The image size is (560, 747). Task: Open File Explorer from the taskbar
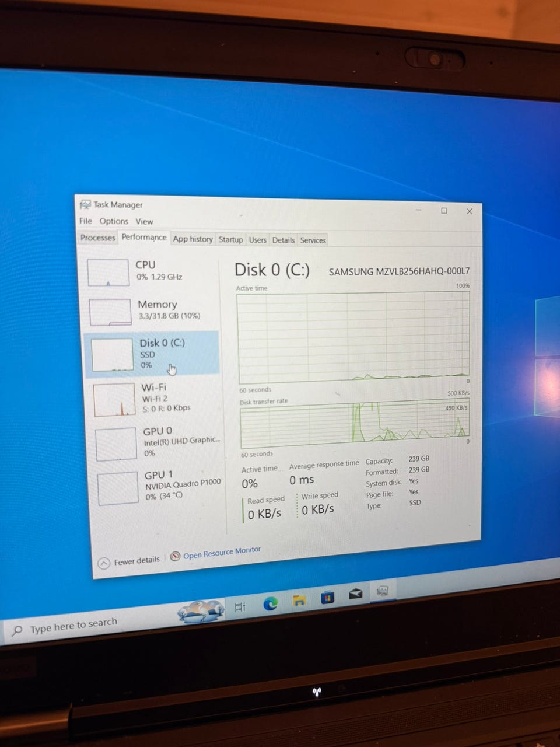point(299,601)
